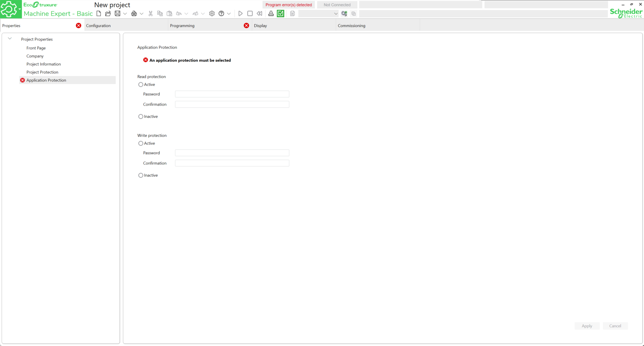Save the project with floppy disk icon
644x346 pixels.
pyautogui.click(x=117, y=14)
